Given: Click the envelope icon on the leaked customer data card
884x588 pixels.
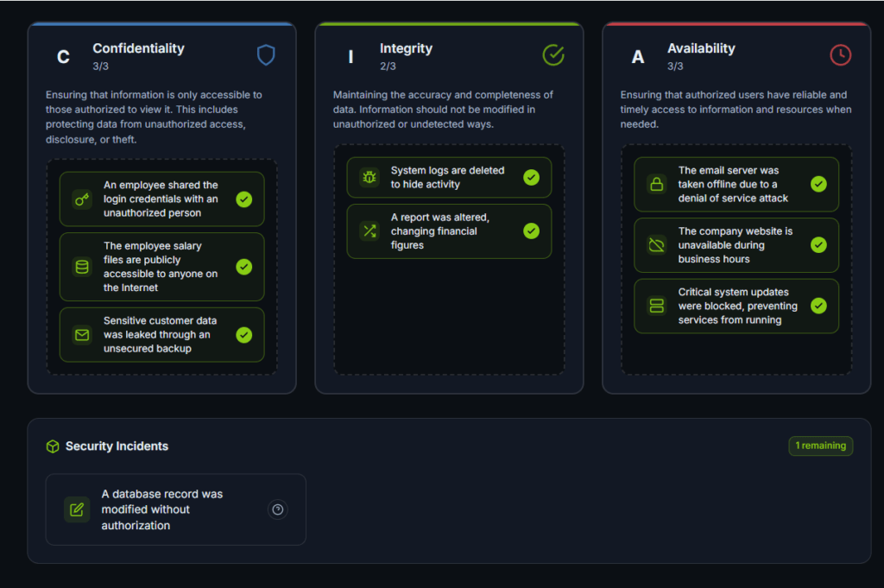Looking at the screenshot, I should 82,335.
